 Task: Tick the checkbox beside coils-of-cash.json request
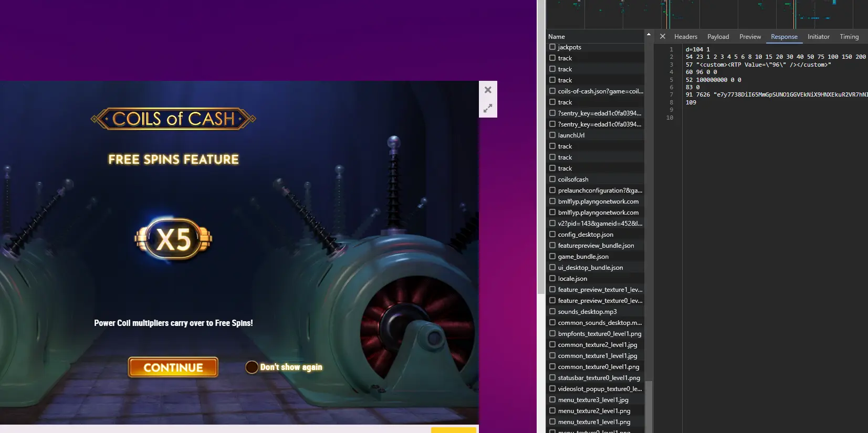(x=552, y=91)
